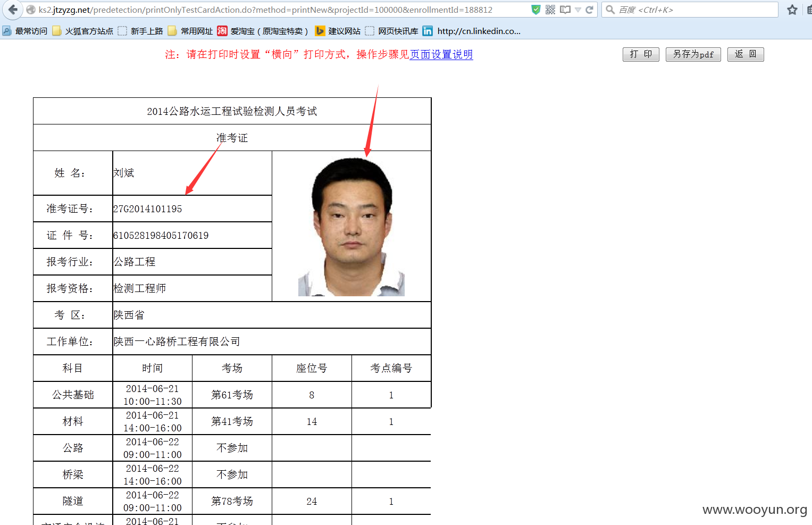Click the 公路 subject cell
This screenshot has width=812, height=525.
(73, 448)
